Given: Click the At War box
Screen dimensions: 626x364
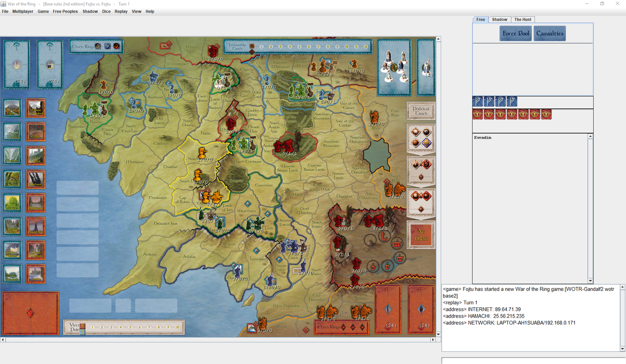Looking at the screenshot, I should [x=421, y=235].
